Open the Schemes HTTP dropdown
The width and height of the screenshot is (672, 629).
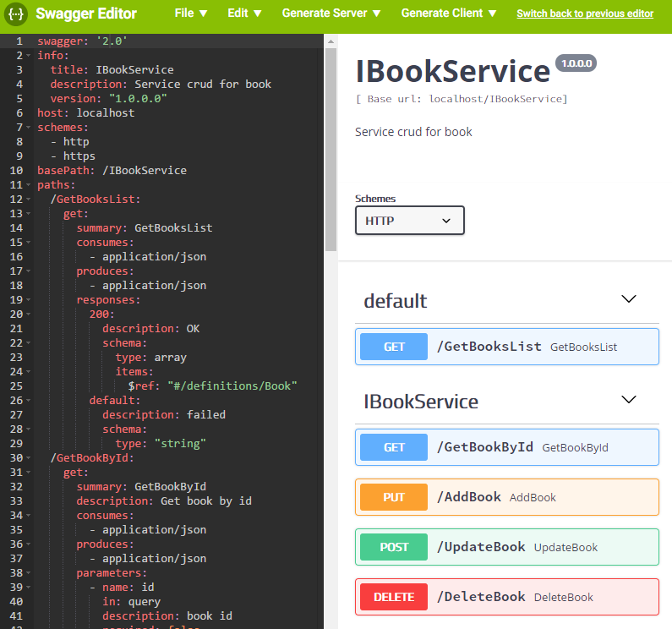pyautogui.click(x=410, y=221)
